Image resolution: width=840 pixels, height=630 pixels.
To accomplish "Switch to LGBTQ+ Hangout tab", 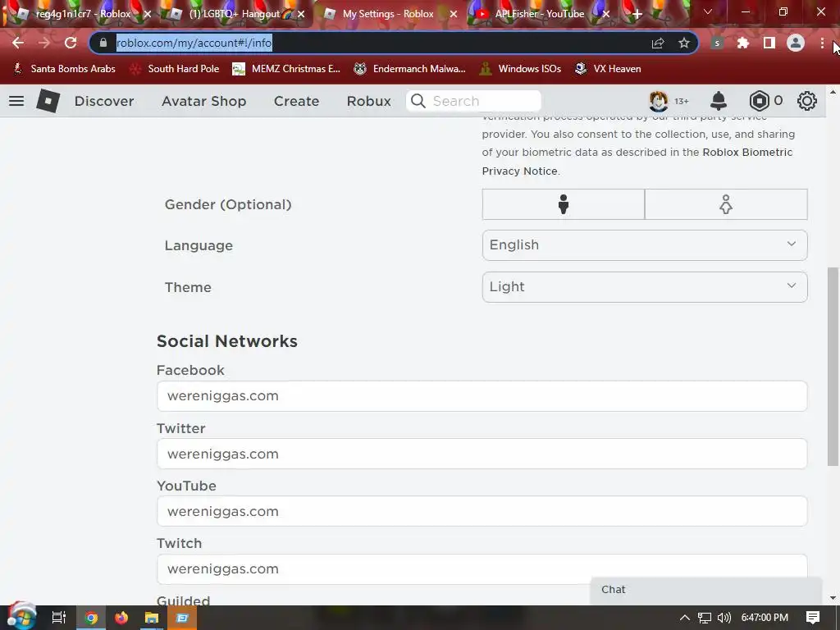I will pyautogui.click(x=234, y=14).
